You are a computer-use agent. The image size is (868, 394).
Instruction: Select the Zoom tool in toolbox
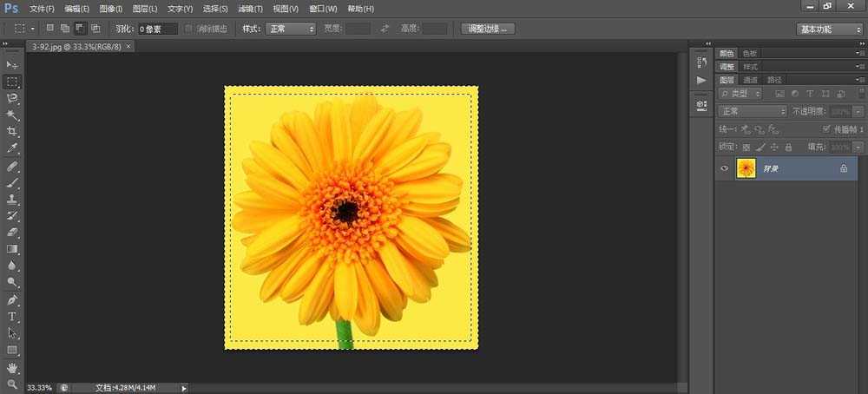(12, 384)
